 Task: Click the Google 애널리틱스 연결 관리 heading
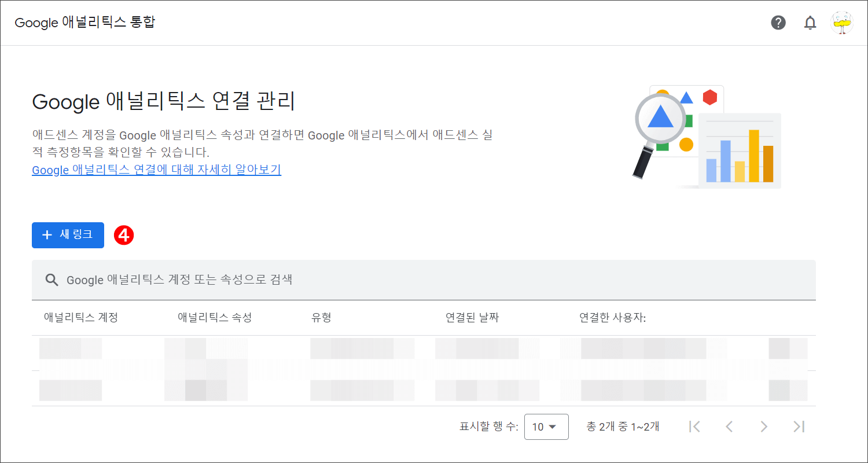coord(164,102)
